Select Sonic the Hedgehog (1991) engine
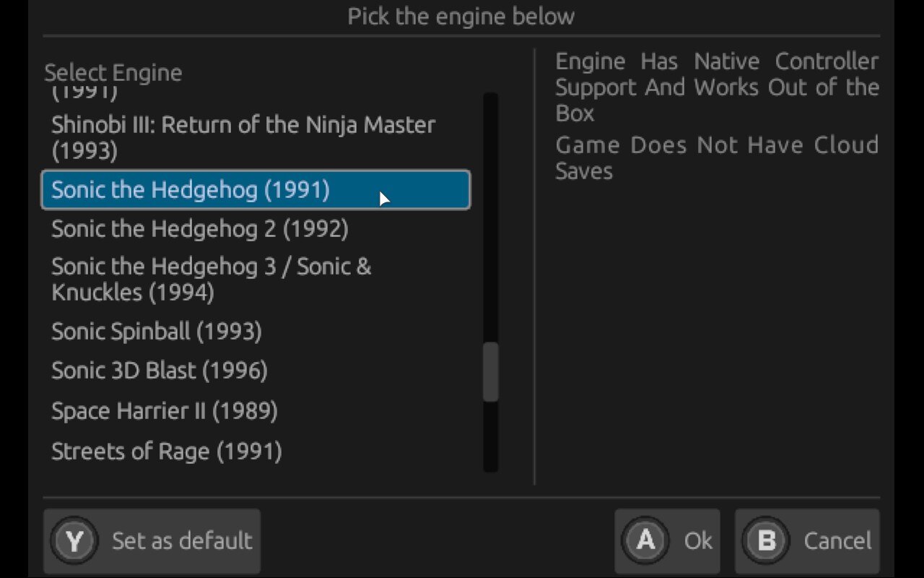Viewport: 924px width, 578px height. pos(256,190)
